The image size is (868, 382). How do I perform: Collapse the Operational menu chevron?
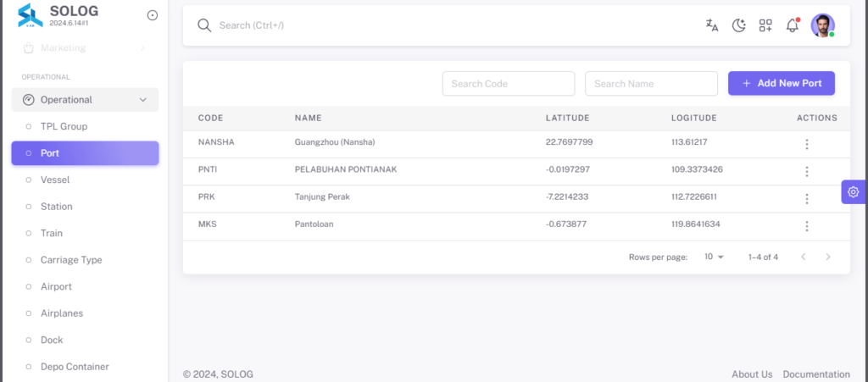(x=142, y=100)
